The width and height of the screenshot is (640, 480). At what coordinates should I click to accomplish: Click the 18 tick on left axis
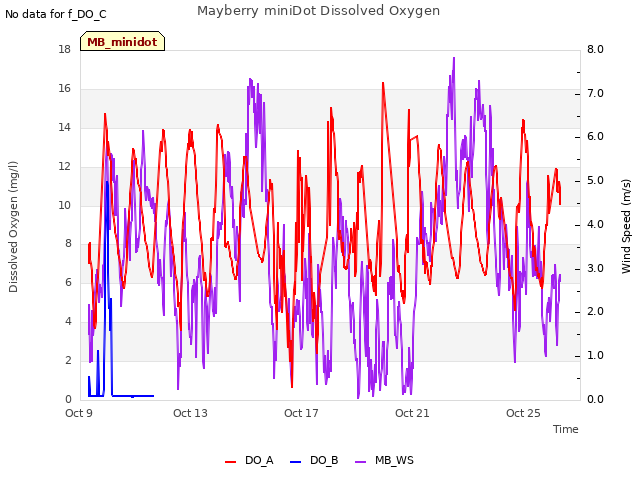pos(64,49)
